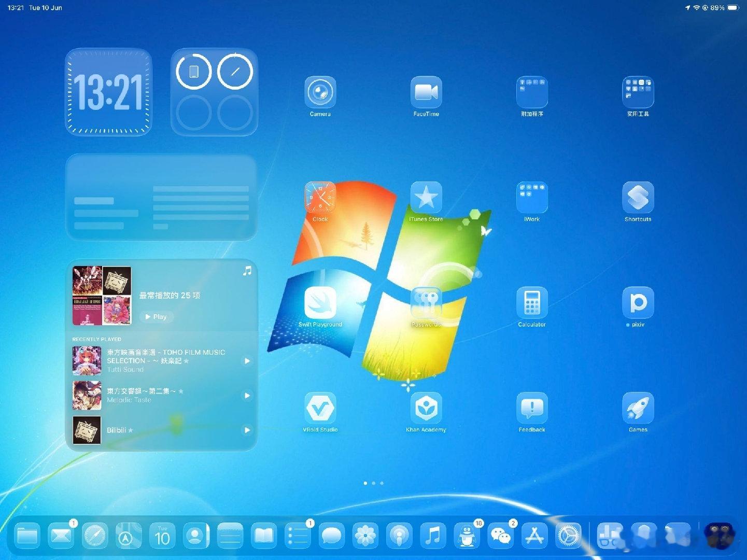Open the 東方交響録 album thumbnail
Screen dimensions: 747x560
coord(87,396)
